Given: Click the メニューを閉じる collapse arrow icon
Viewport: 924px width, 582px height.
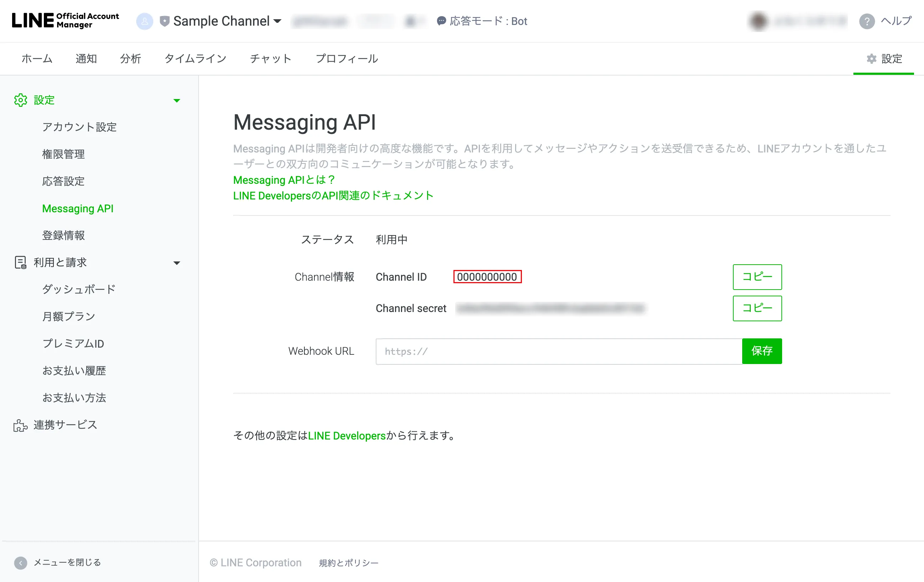Looking at the screenshot, I should pyautogui.click(x=21, y=563).
